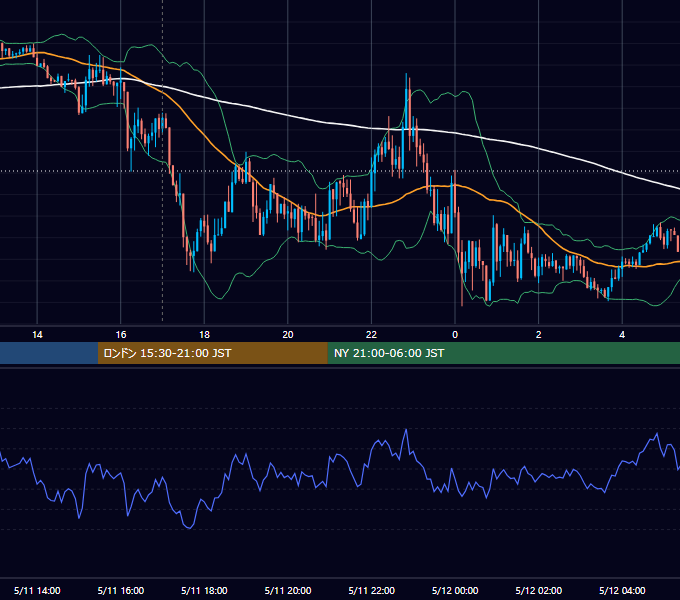The width and height of the screenshot is (680, 600).
Task: Click the 16 hour axis label
Action: point(121,335)
